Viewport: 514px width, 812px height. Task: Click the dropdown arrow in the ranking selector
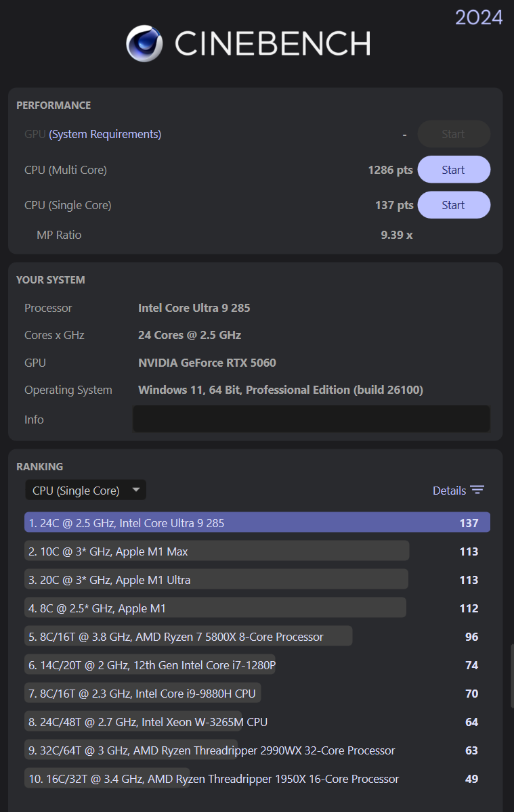[x=136, y=490]
